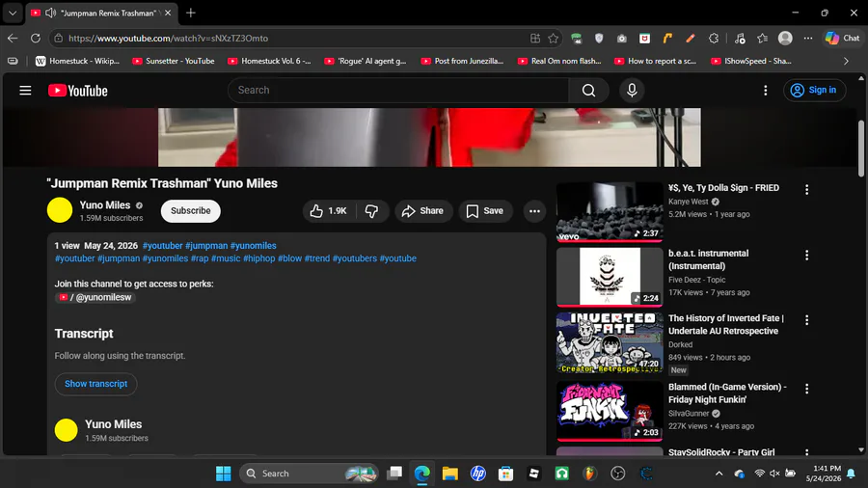This screenshot has width=868, height=488.
Task: Sign in to YouTube
Action: (814, 91)
